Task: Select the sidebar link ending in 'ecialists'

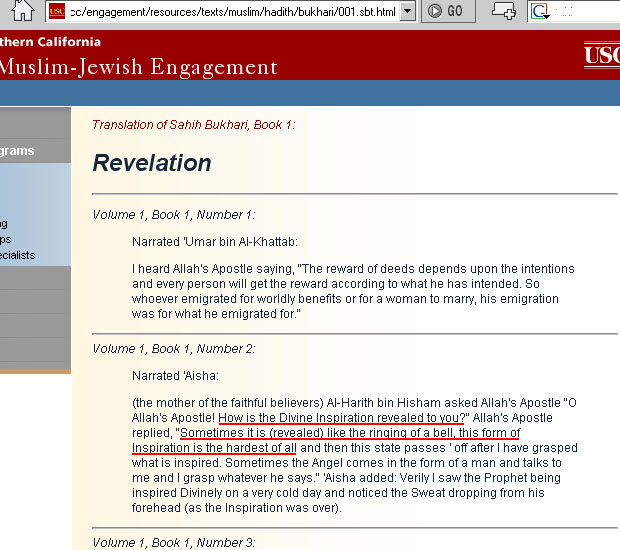Action: [17, 255]
